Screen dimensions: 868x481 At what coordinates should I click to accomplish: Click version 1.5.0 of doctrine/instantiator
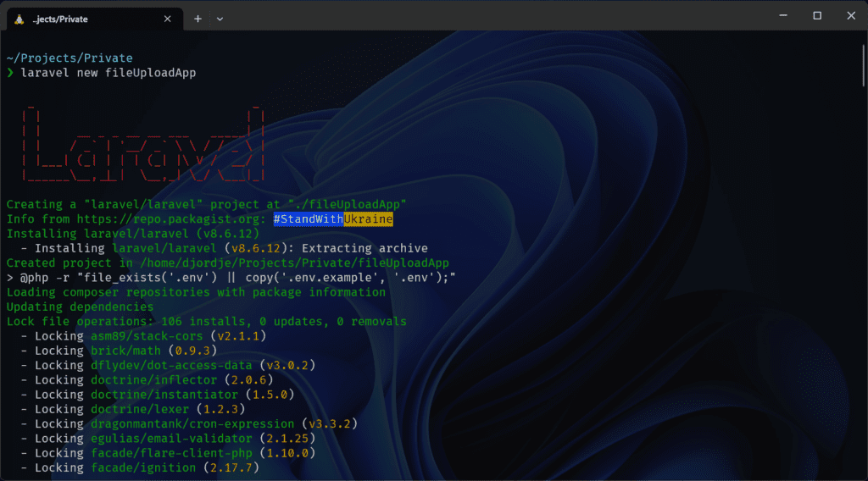(270, 395)
